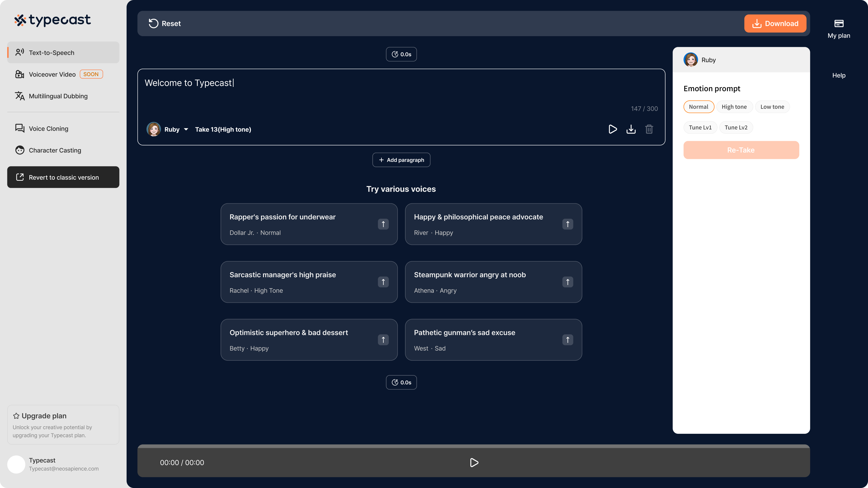Click the orange Download button

(x=775, y=24)
